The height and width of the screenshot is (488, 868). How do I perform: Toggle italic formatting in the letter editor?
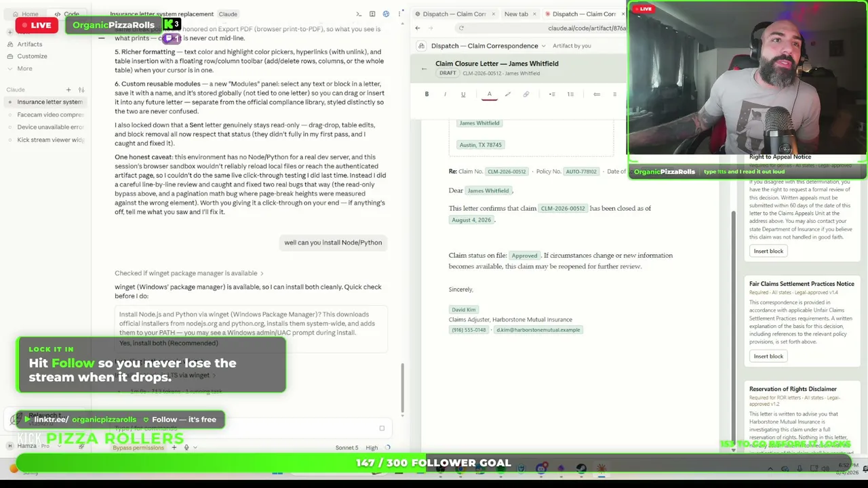tap(445, 94)
